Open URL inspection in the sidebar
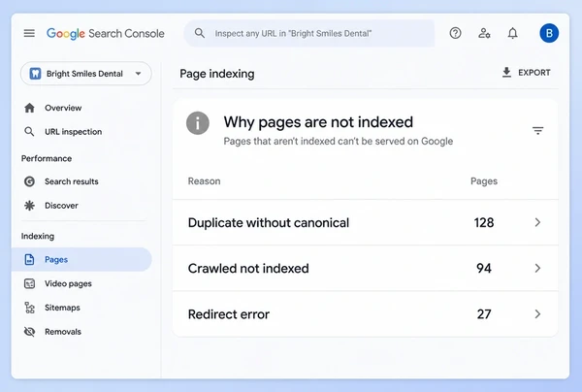582x392 pixels. [73, 132]
